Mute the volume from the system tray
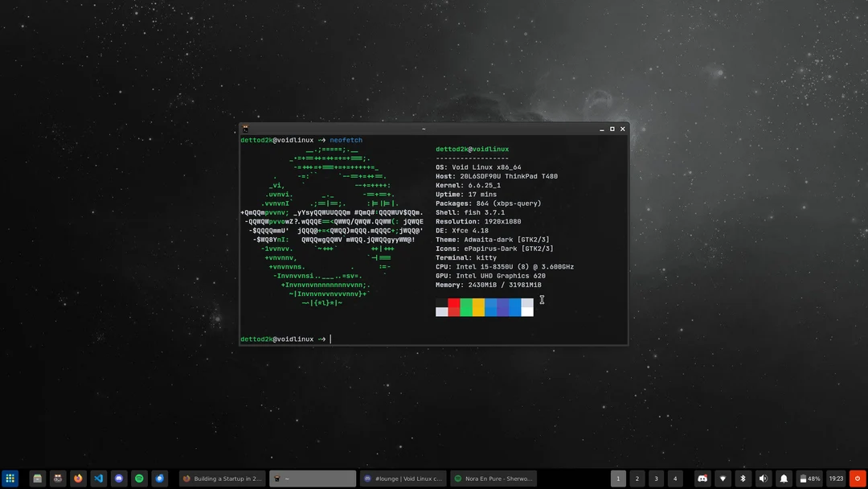868x489 pixels. (763, 479)
